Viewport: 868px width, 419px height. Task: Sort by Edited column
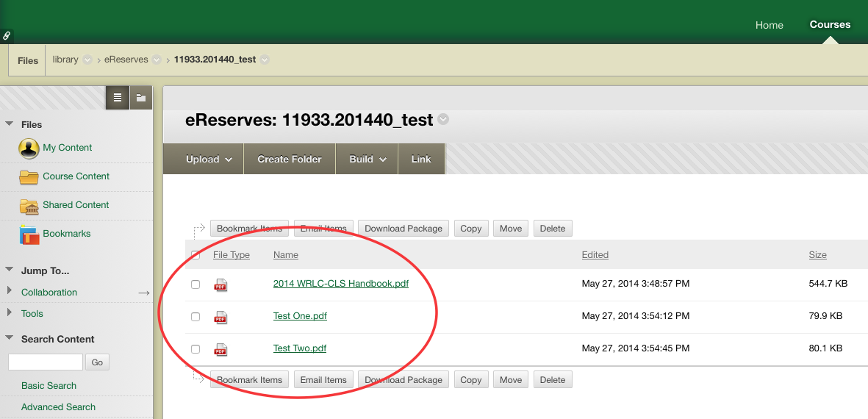tap(595, 254)
